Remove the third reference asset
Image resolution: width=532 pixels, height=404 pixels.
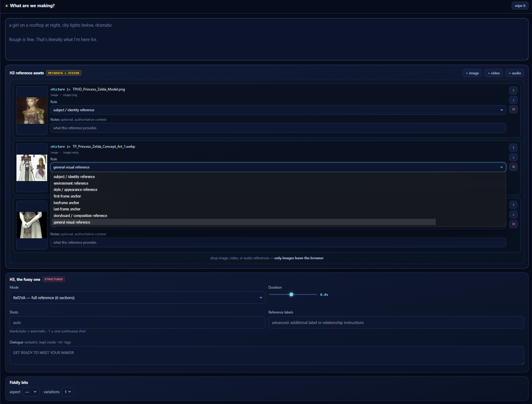(x=513, y=224)
